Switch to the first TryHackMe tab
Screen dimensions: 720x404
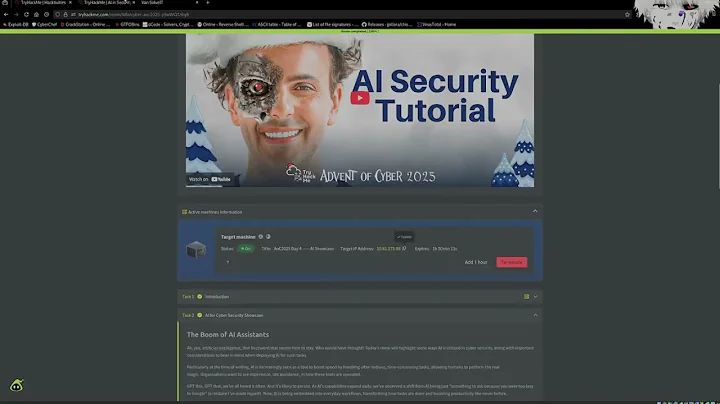coord(43,3)
